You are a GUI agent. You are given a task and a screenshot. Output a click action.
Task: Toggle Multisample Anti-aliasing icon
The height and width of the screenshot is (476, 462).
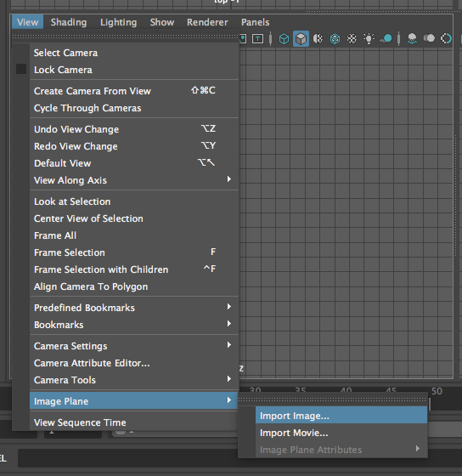coord(446,38)
